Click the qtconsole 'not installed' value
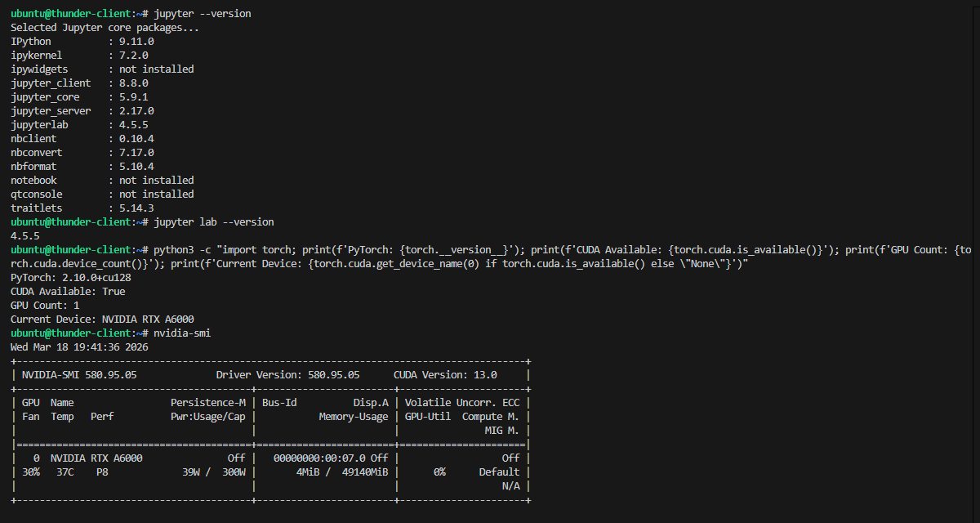This screenshot has height=523, width=980. click(x=157, y=194)
